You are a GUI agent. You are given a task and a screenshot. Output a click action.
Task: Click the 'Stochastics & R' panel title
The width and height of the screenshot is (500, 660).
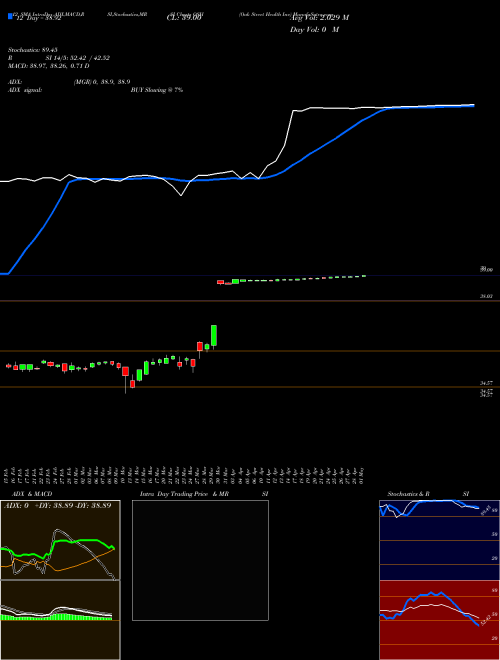click(x=409, y=494)
